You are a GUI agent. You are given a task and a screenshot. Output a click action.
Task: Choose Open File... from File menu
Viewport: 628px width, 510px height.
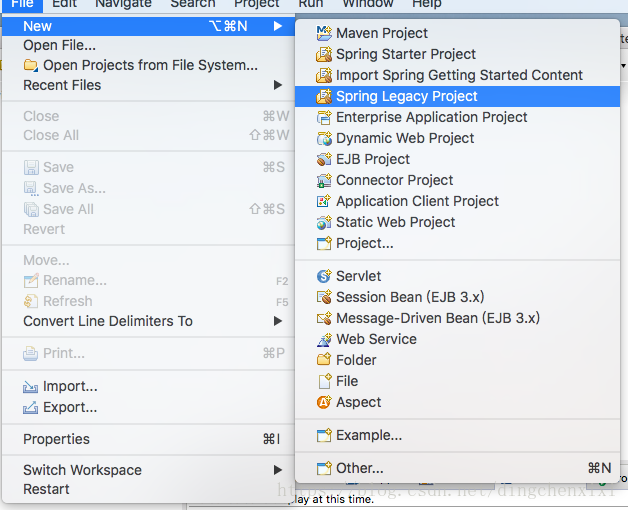pyautogui.click(x=148, y=45)
